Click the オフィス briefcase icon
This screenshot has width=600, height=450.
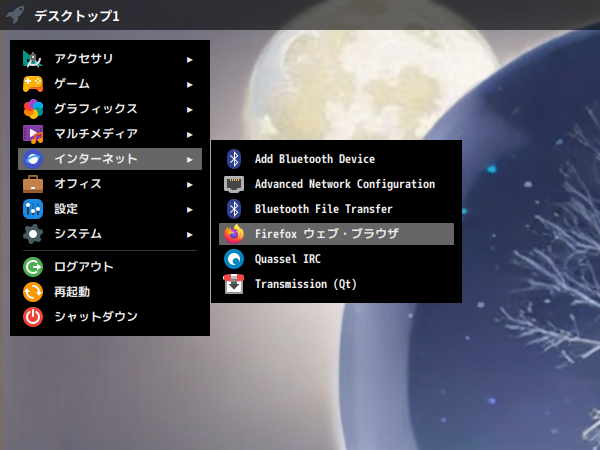pos(33,184)
